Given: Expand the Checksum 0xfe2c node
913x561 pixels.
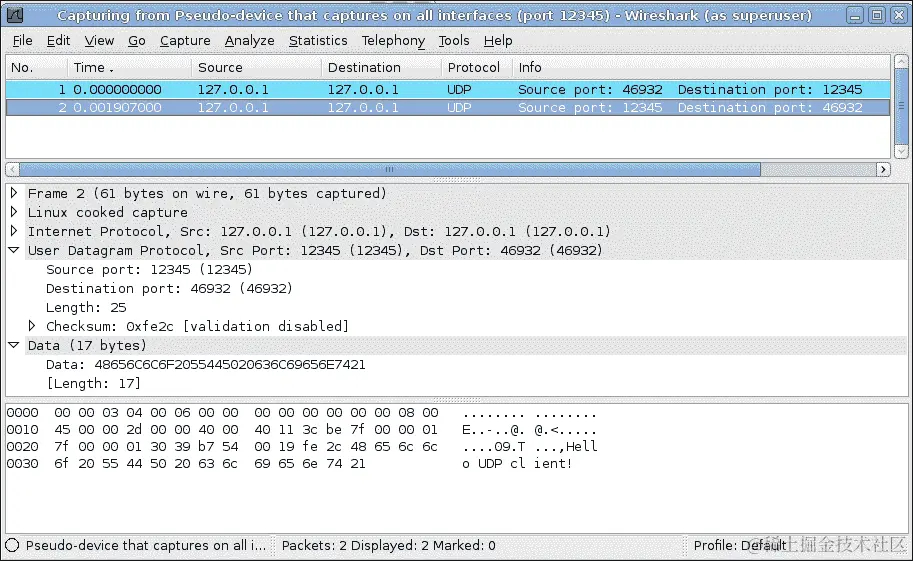Looking at the screenshot, I should pyautogui.click(x=32, y=326).
